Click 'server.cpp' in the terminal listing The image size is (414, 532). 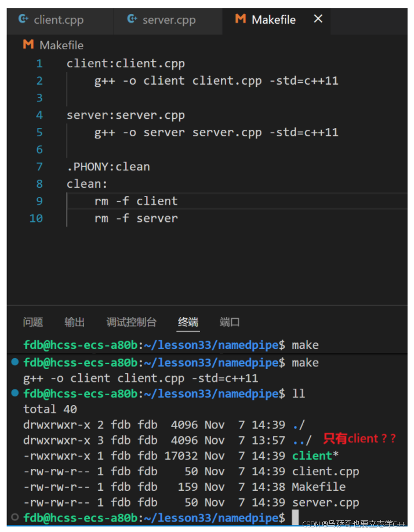coord(325,503)
